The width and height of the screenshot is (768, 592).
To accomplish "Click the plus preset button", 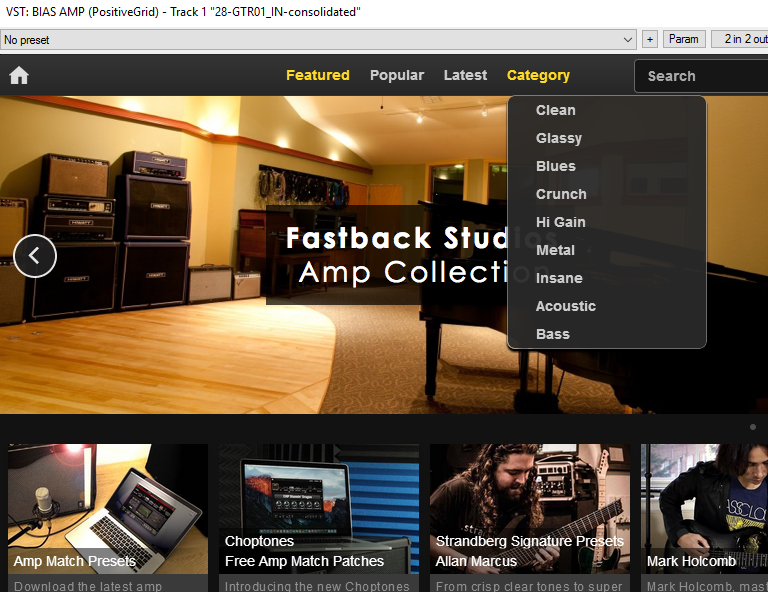I will pyautogui.click(x=649, y=39).
